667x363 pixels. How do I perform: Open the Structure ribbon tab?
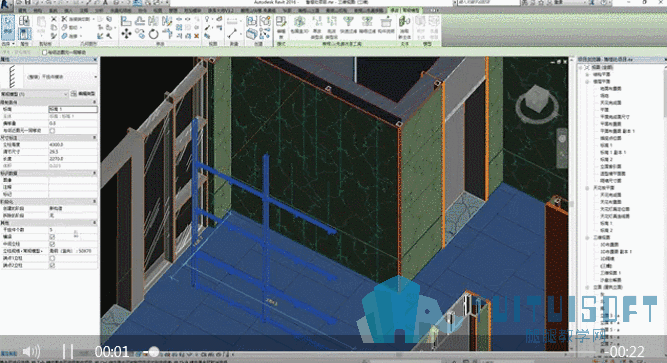click(x=37, y=10)
